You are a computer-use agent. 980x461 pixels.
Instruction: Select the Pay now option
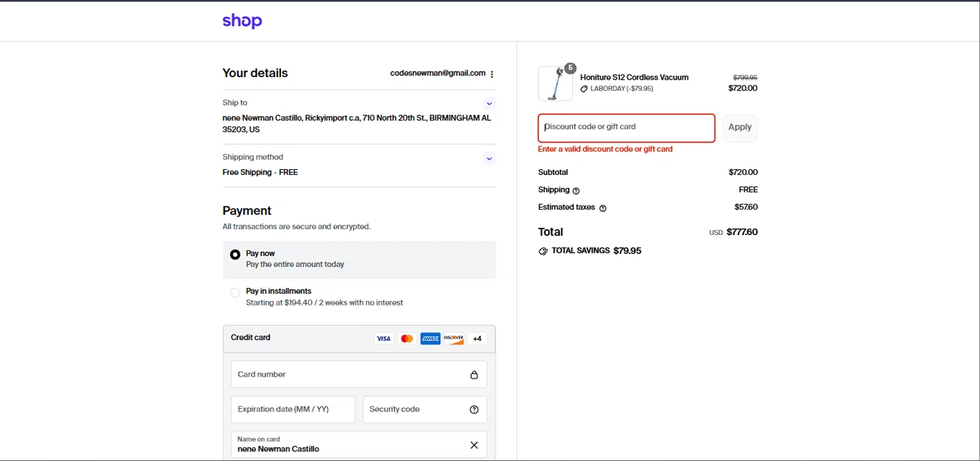coord(235,255)
